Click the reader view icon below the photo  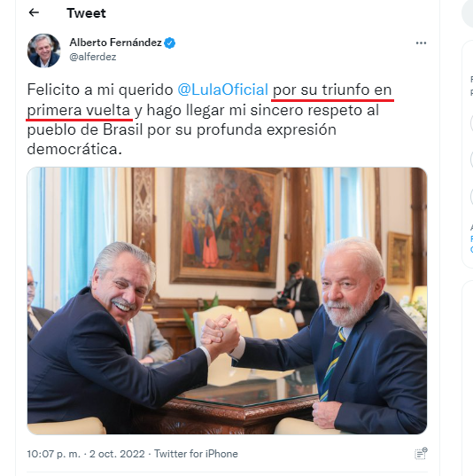coord(421,454)
